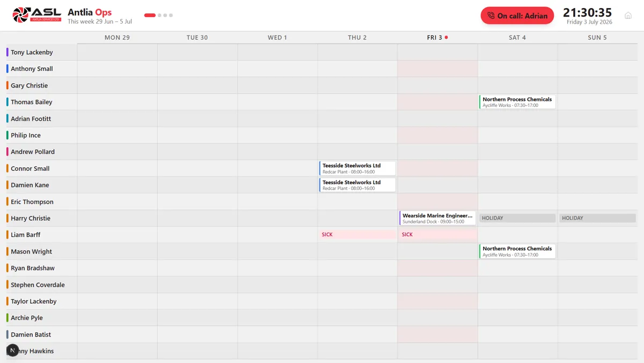Click the MON 29 column header
This screenshot has height=363, width=644.
click(117, 38)
